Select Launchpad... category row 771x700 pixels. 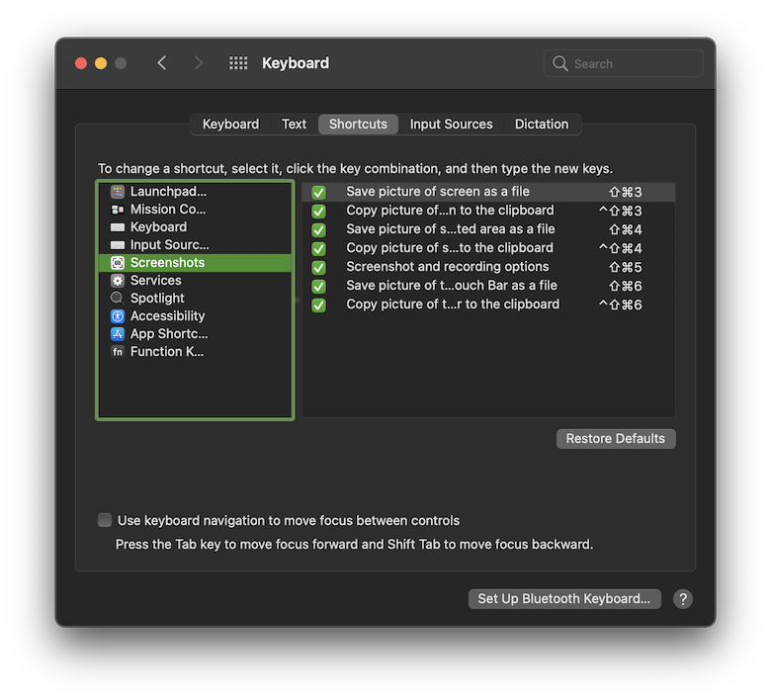[195, 192]
